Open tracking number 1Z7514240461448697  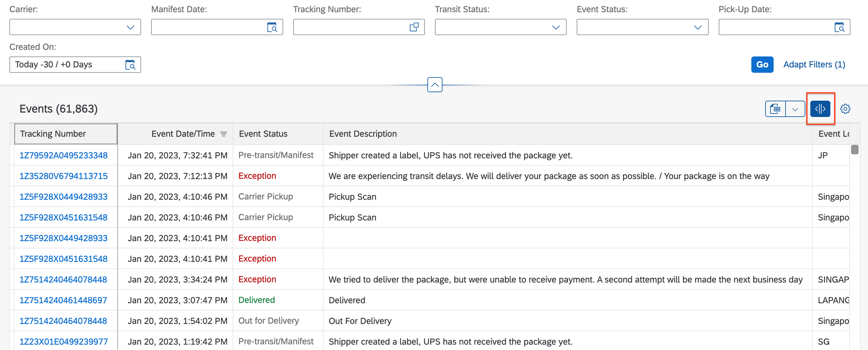63,300
